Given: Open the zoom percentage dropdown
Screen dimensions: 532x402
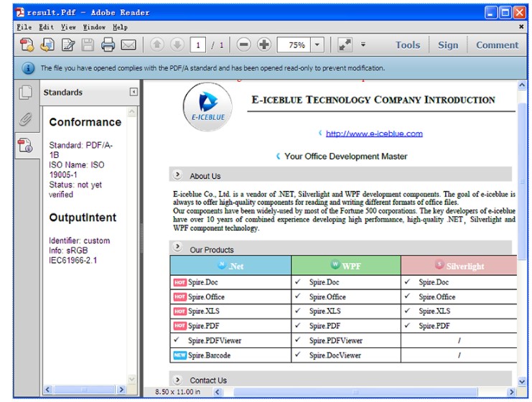Looking at the screenshot, I should [x=317, y=45].
